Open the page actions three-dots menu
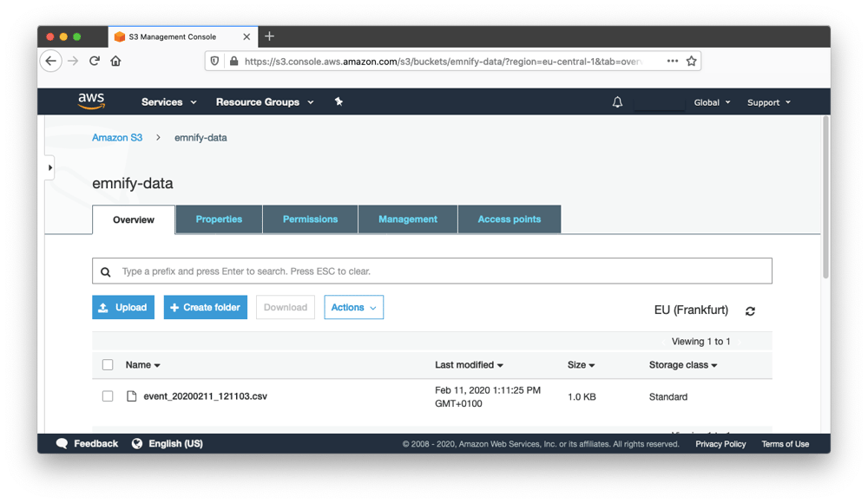 [x=673, y=61]
